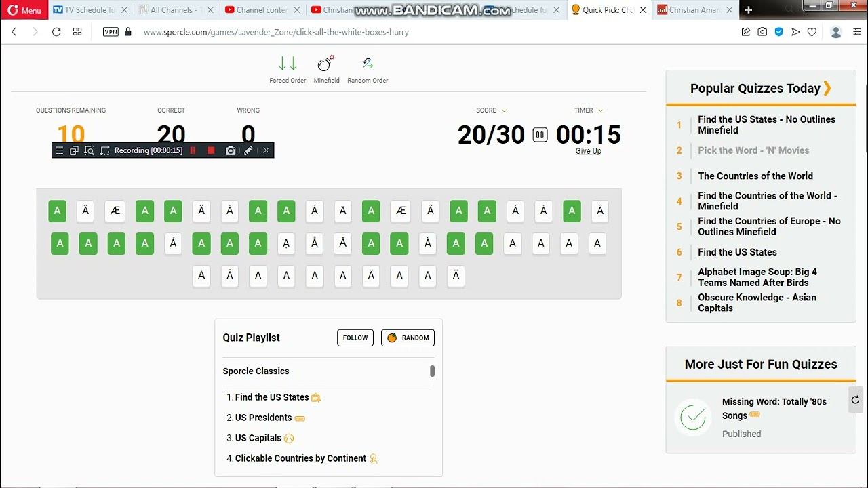
Task: Open the browser profile account icon
Action: (x=836, y=32)
